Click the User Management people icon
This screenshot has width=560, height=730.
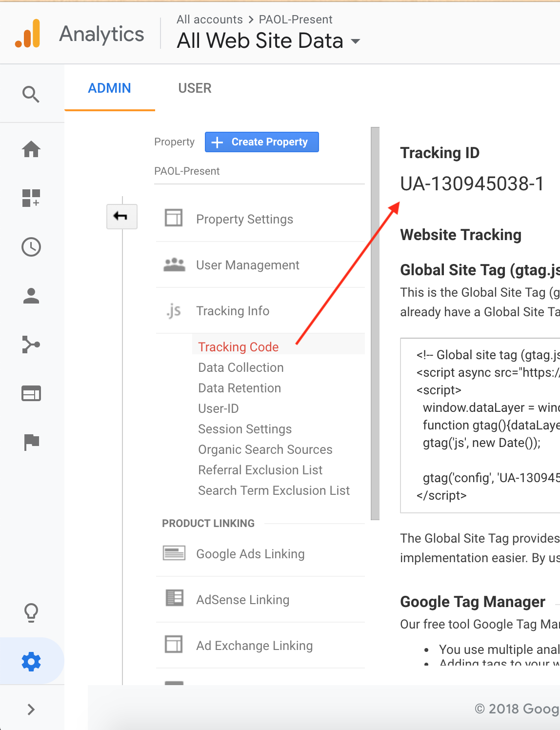[174, 264]
